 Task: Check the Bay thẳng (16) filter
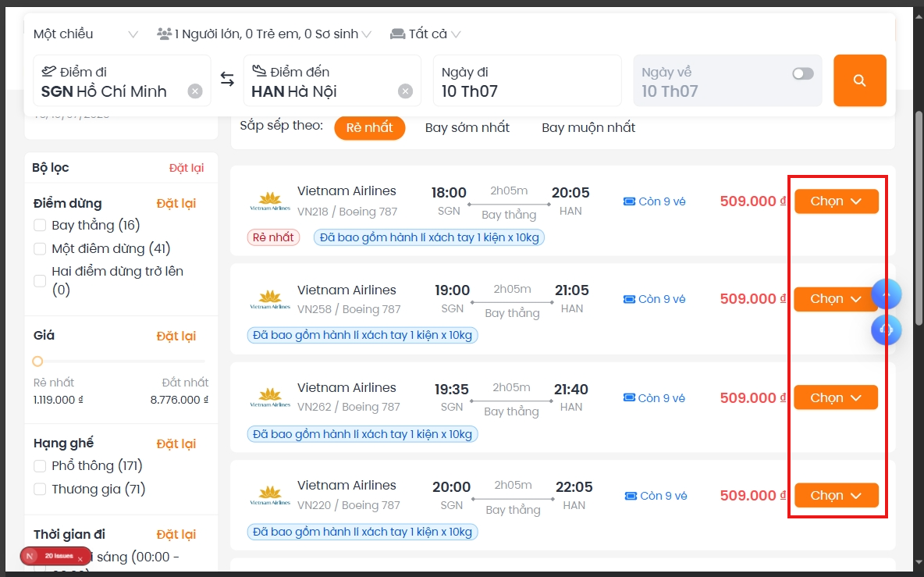tap(40, 225)
